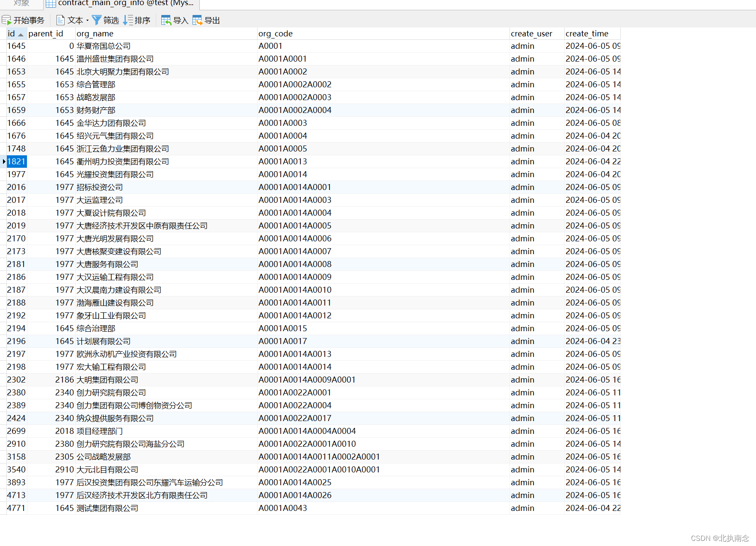Click the create_time column header

tap(592, 34)
